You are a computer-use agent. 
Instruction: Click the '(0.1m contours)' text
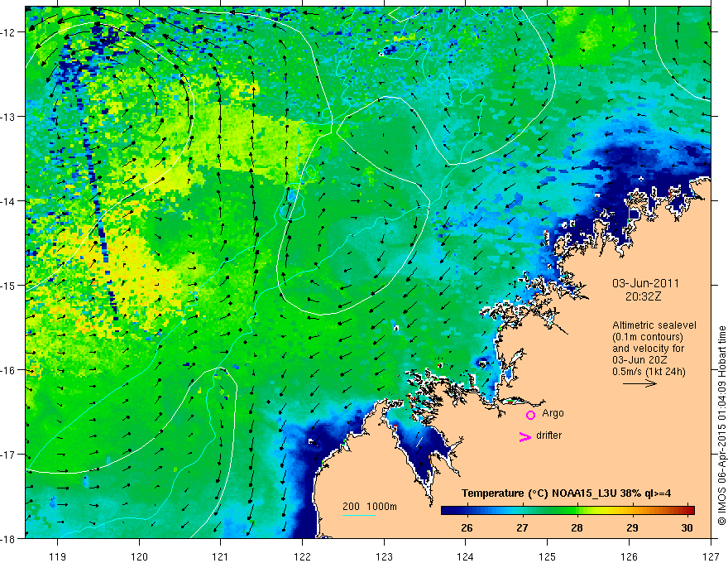648,337
